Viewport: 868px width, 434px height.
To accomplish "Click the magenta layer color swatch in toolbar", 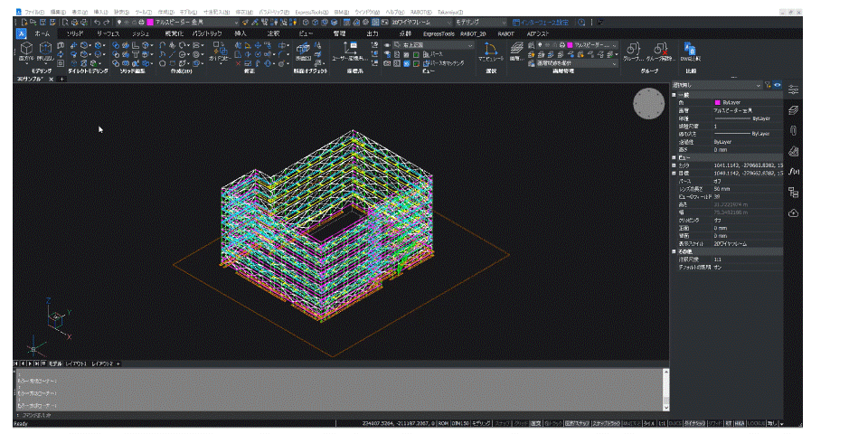I will [x=149, y=22].
